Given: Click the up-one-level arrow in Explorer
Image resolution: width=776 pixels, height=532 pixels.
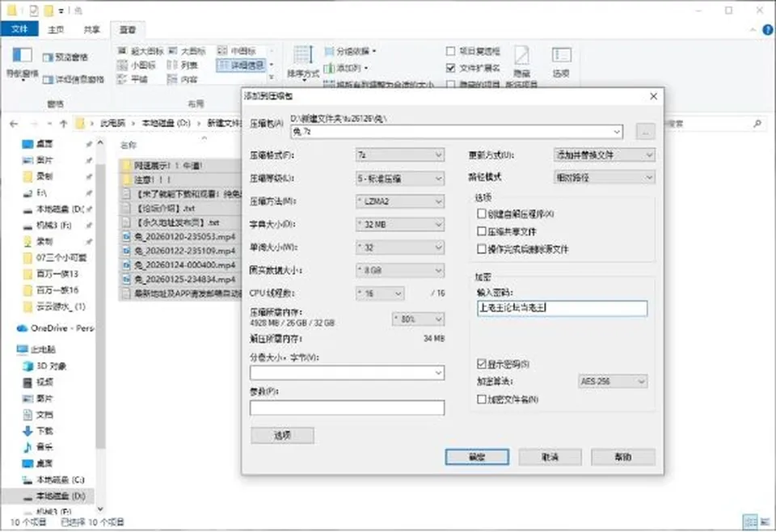Looking at the screenshot, I should (x=63, y=124).
